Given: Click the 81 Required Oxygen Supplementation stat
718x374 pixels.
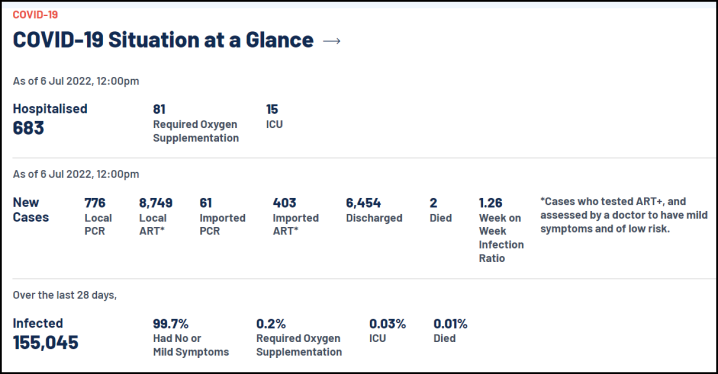Looking at the screenshot, I should click(196, 124).
